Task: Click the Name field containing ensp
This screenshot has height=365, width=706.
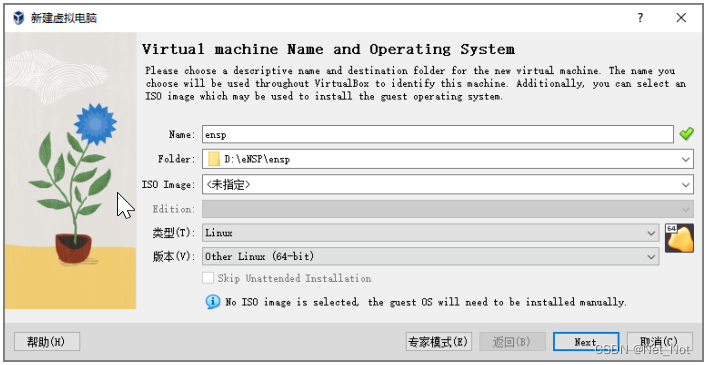Action: pos(438,134)
